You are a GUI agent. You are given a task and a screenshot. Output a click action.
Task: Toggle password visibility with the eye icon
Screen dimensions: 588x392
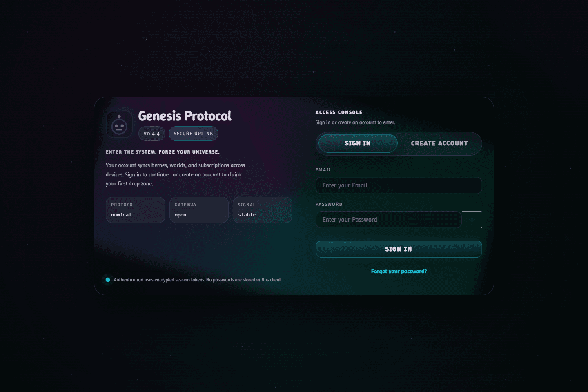point(472,220)
